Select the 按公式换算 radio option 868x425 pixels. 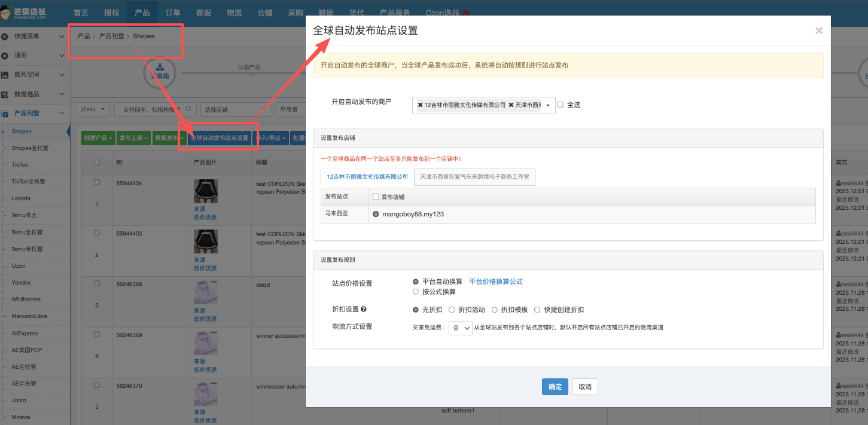coord(416,292)
